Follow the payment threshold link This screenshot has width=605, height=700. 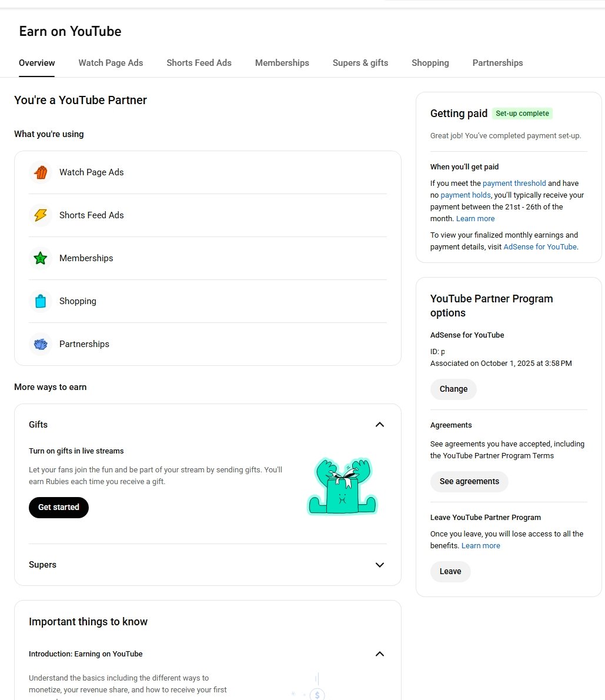514,184
